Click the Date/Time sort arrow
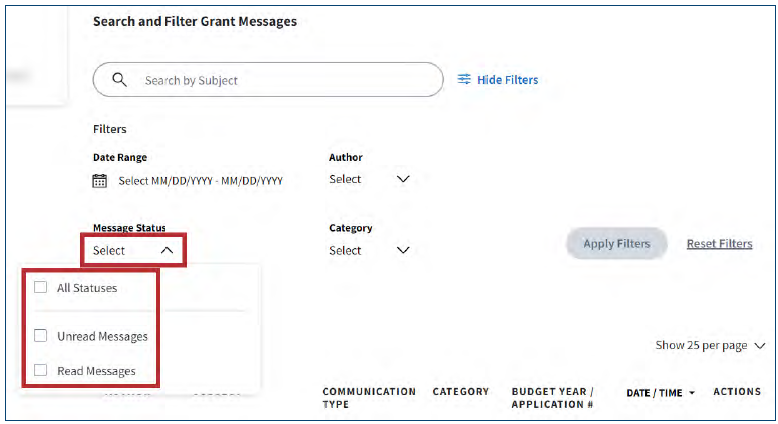This screenshot has width=778, height=424. (x=691, y=393)
